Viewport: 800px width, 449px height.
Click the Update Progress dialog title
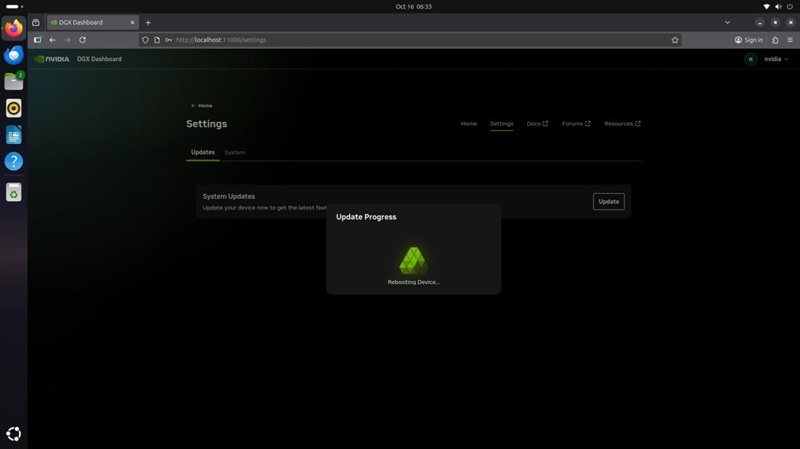(x=366, y=217)
